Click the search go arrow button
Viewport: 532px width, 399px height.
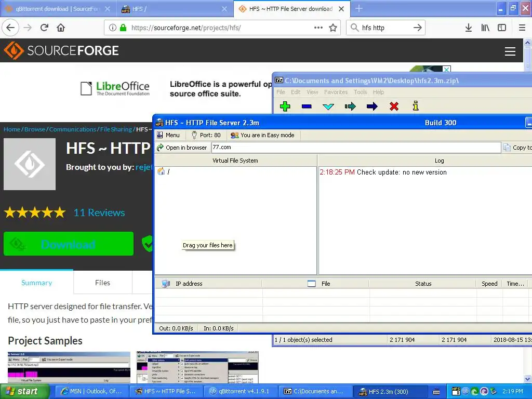pyautogui.click(x=418, y=28)
